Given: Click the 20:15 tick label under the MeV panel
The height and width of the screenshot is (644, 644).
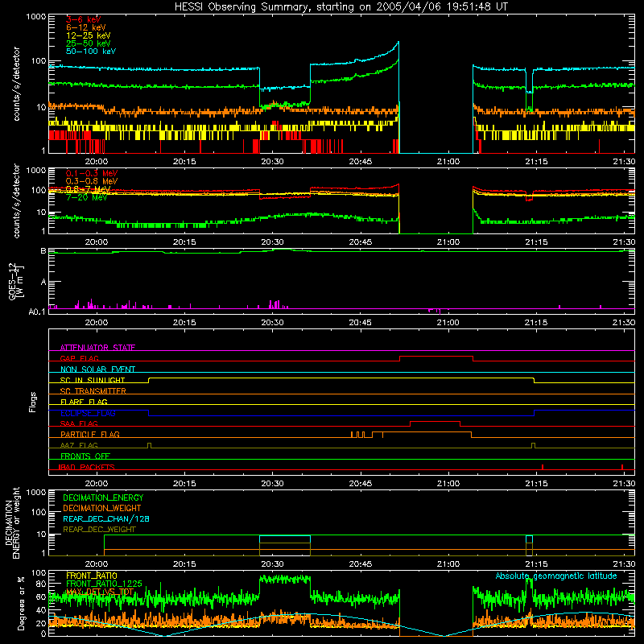Looking at the screenshot, I should pos(184,242).
